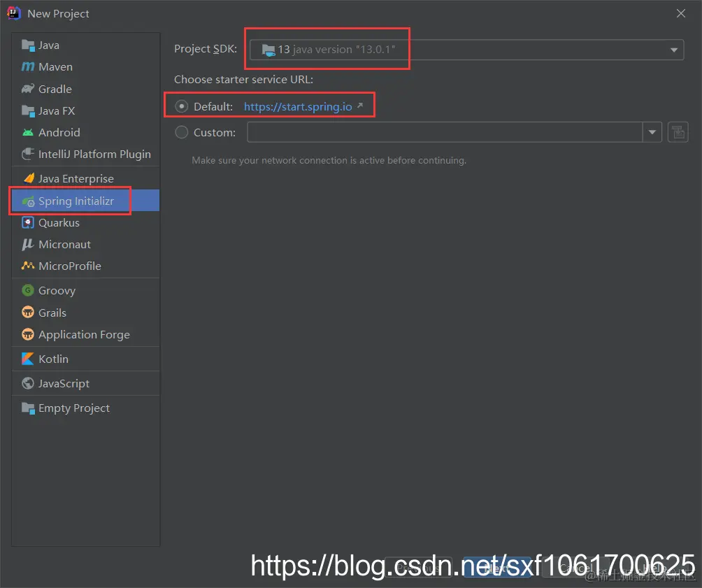Image resolution: width=702 pixels, height=588 pixels.
Task: Choose Spring Initializr in the list
Action: pyautogui.click(x=76, y=201)
